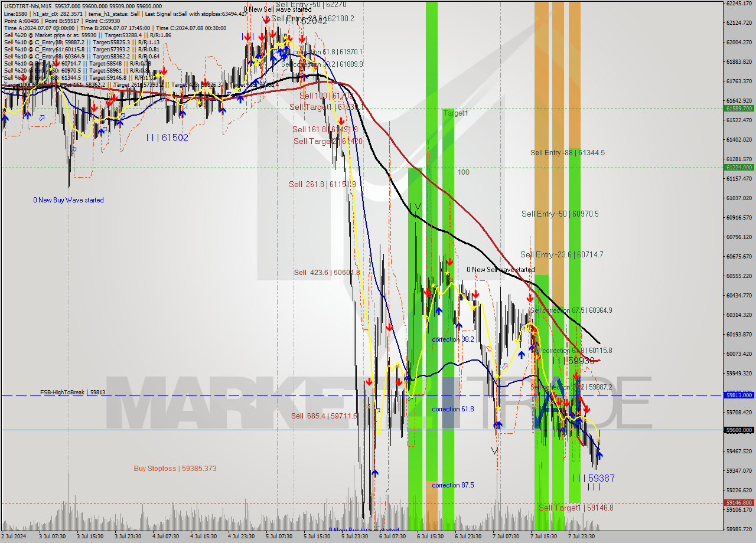Viewport: 756px width, 543px height.
Task: Click the 'I I I | 59387' wave label
Action: (x=594, y=478)
